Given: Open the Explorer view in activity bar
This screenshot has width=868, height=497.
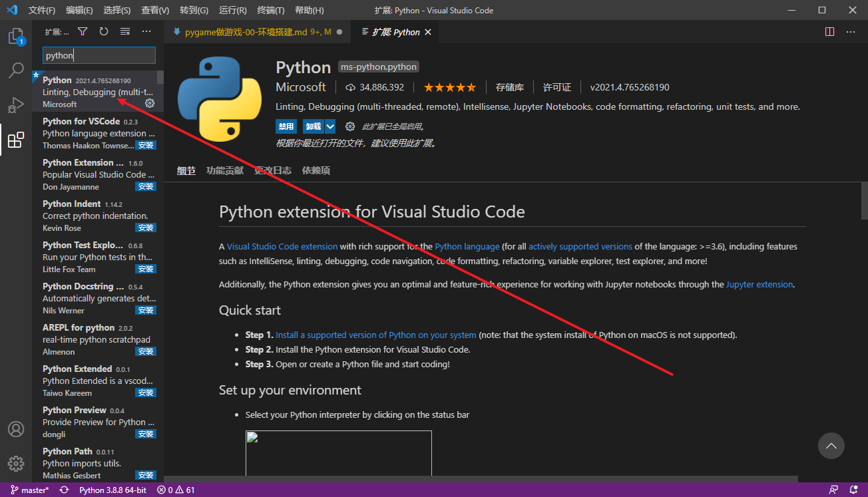Looking at the screenshot, I should coord(16,37).
